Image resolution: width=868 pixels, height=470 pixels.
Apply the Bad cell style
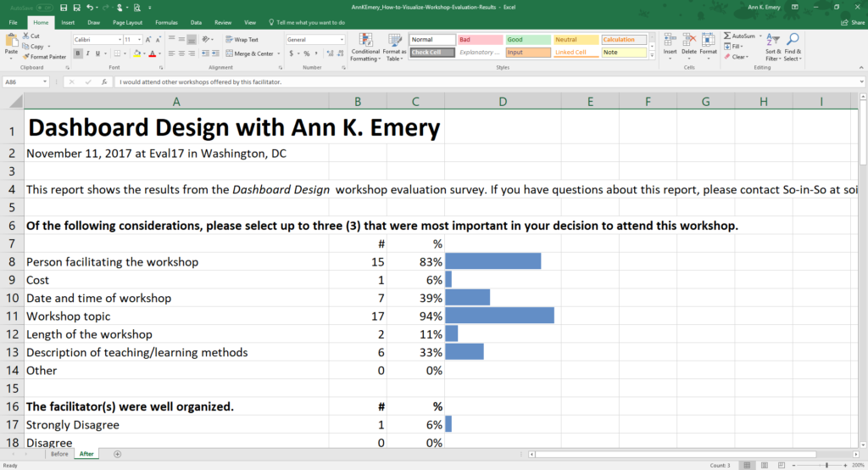pos(480,39)
